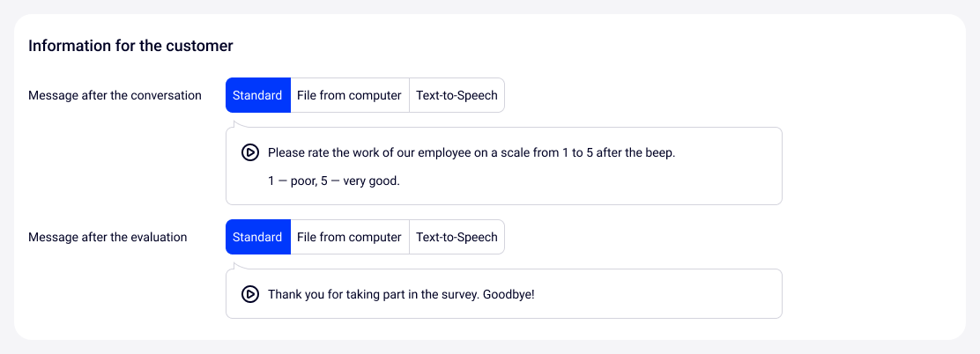Click the 'Message after the evaluation' label
Viewport: 980px width, 354px height.
click(108, 237)
